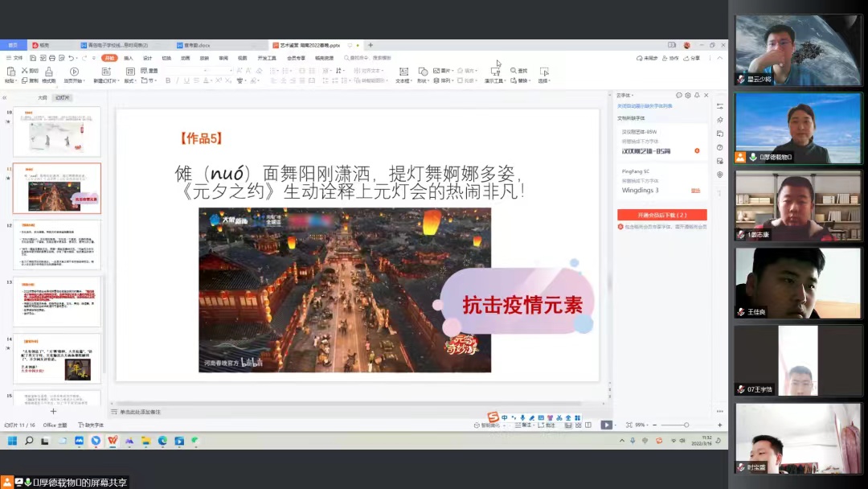
Task: Open the Layout (版式) icon
Action: click(x=130, y=72)
